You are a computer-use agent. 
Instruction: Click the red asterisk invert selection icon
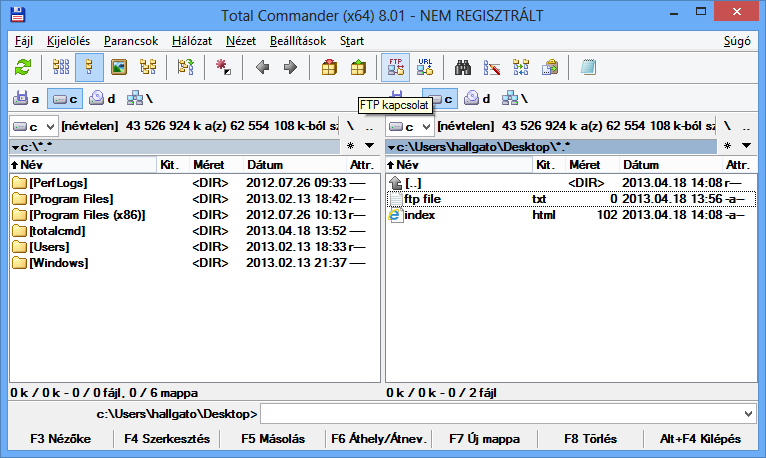pyautogui.click(x=223, y=67)
